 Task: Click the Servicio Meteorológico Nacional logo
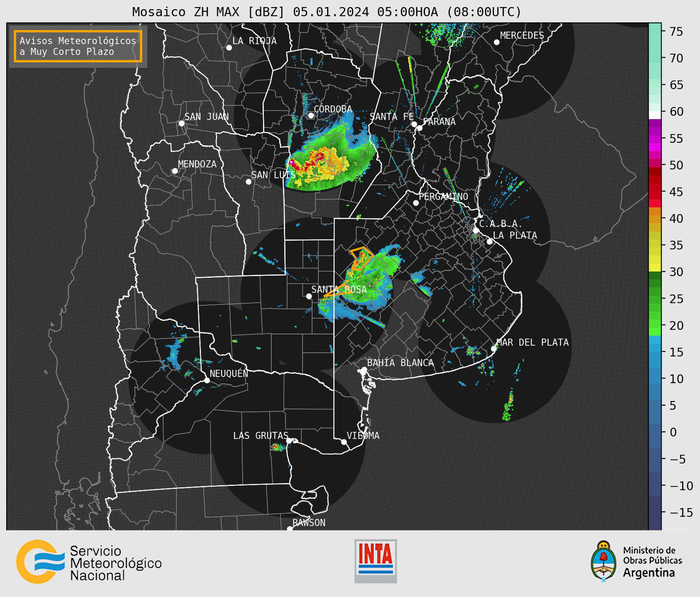89,562
